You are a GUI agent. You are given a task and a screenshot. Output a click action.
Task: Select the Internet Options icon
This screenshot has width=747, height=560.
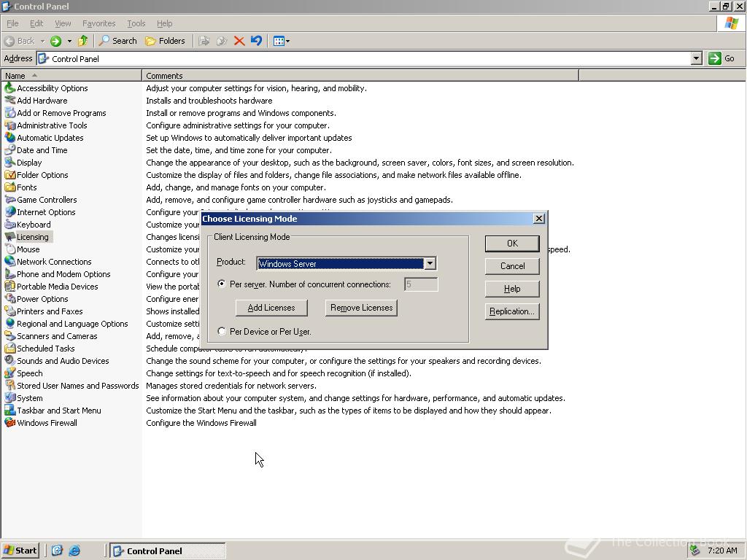(10, 212)
